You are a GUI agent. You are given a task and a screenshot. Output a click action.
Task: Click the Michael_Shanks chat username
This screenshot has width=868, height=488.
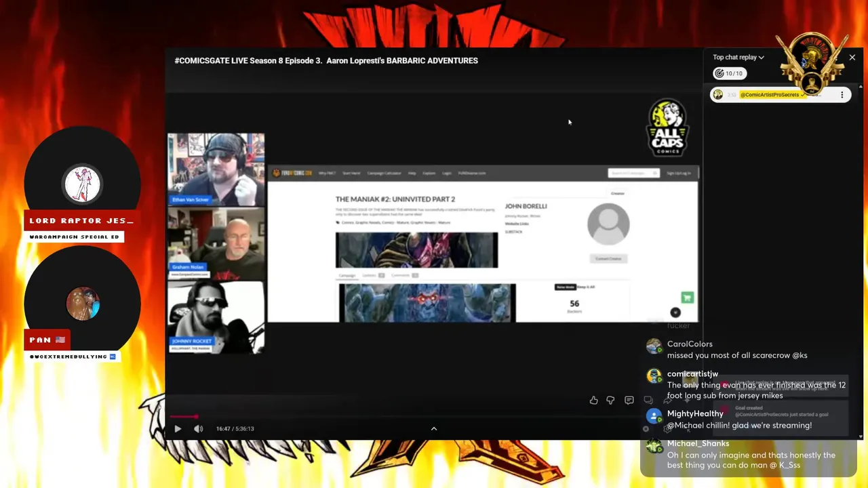698,443
